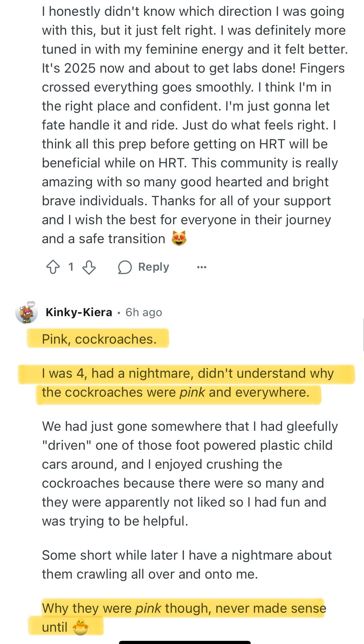Screen dimensions: 364x644
Task: Tap the home indicator bar at bottom
Action: click(185, 642)
